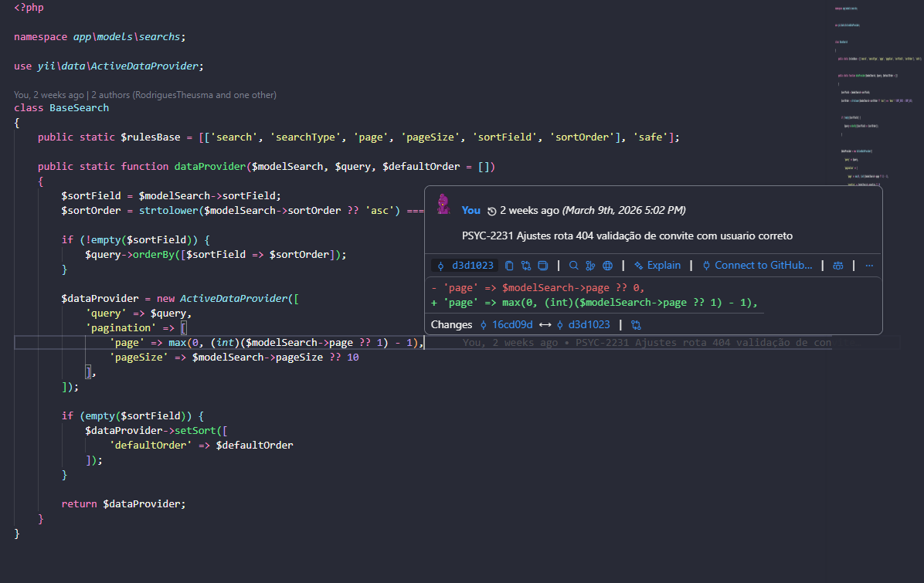Click the people icon near the ellipsis
The image size is (924, 583).
(x=838, y=266)
